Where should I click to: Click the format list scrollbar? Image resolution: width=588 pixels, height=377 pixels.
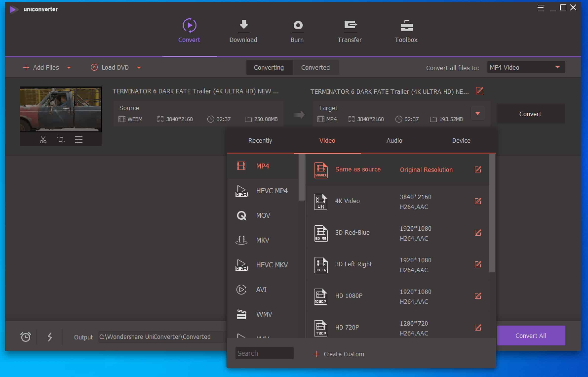click(301, 177)
